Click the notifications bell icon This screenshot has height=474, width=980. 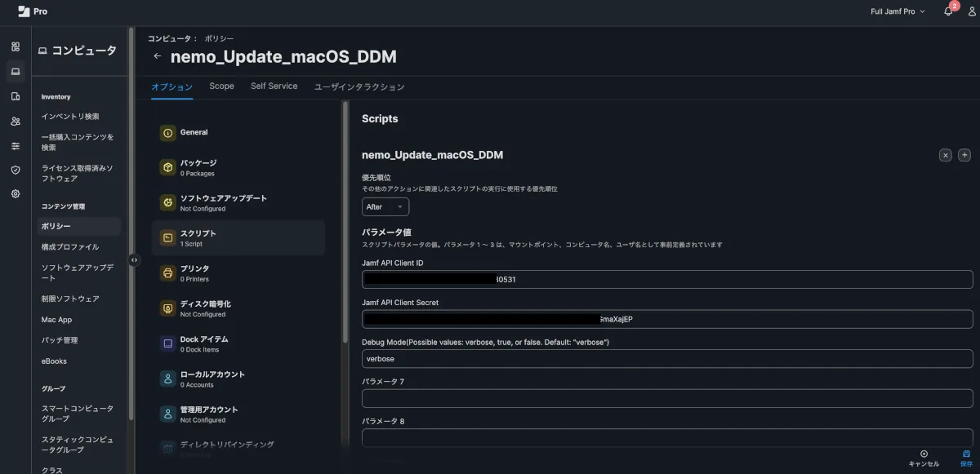pyautogui.click(x=948, y=11)
